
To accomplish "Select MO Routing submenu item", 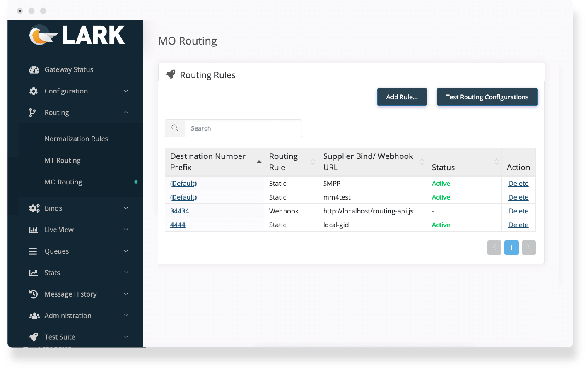I will 63,182.
